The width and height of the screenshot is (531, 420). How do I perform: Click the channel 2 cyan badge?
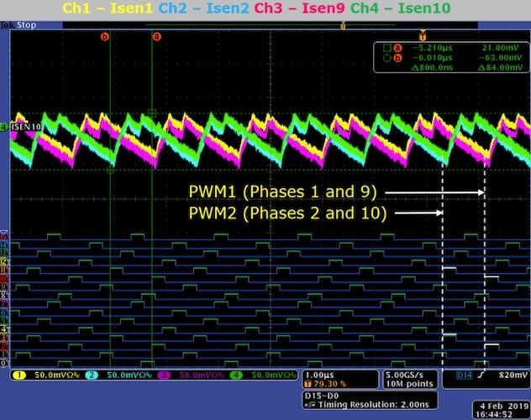(x=92, y=375)
